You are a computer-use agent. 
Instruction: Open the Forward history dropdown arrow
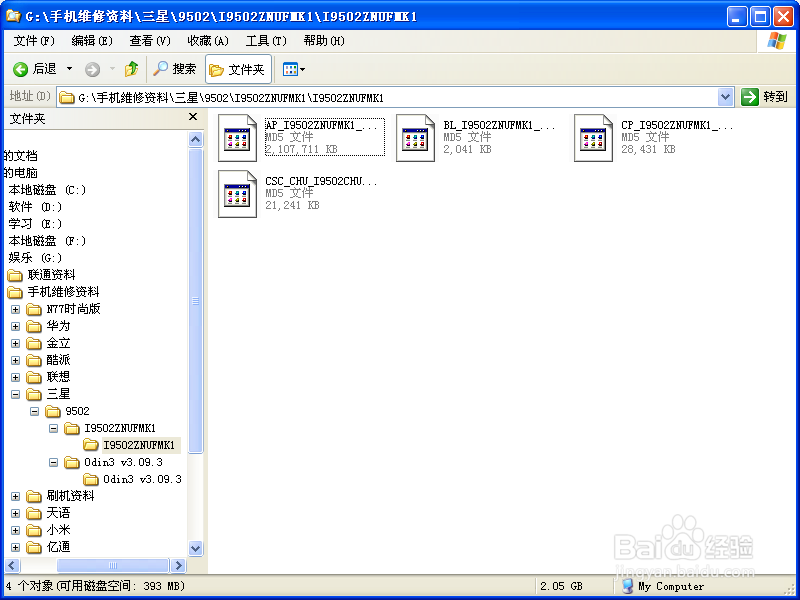112,69
